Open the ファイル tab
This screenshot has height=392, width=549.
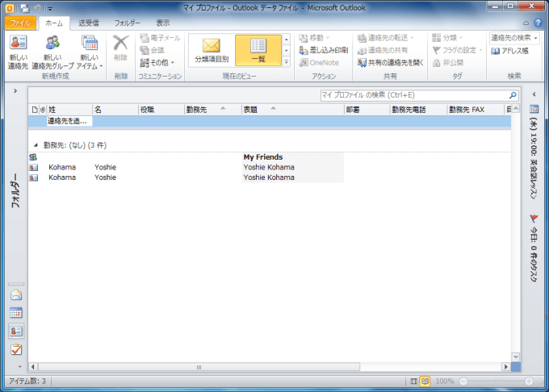(x=20, y=23)
